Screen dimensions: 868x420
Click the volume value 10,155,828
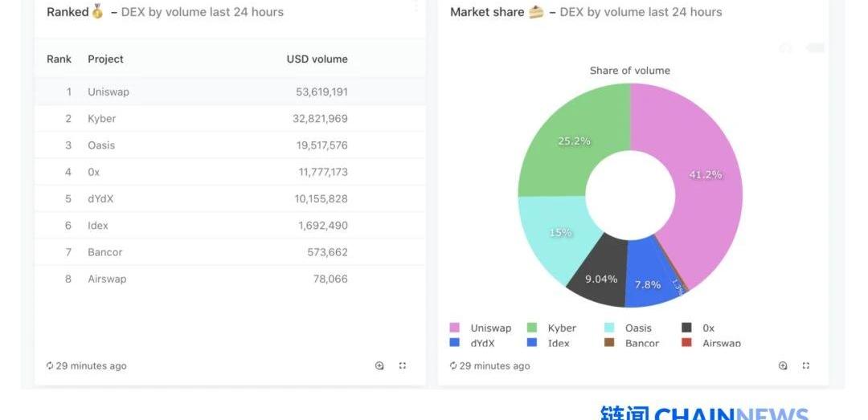point(321,198)
